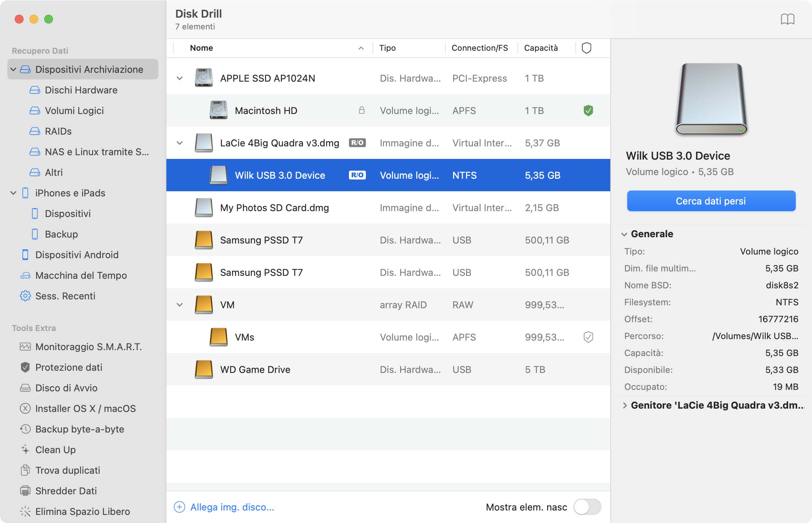Viewport: 812px width, 523px height.
Task: Collapse Dispositivi Archiviazione sidebar group
Action: pos(13,69)
